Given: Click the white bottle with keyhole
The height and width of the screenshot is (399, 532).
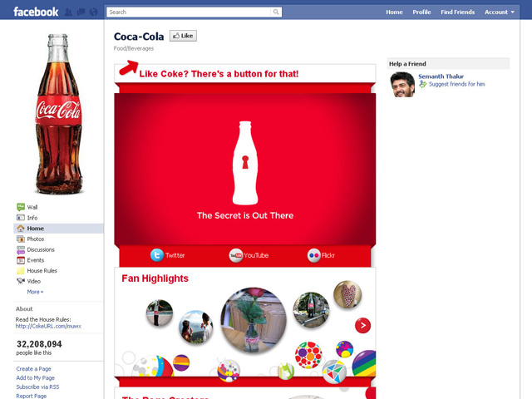Looking at the screenshot, I should pyautogui.click(x=245, y=163).
